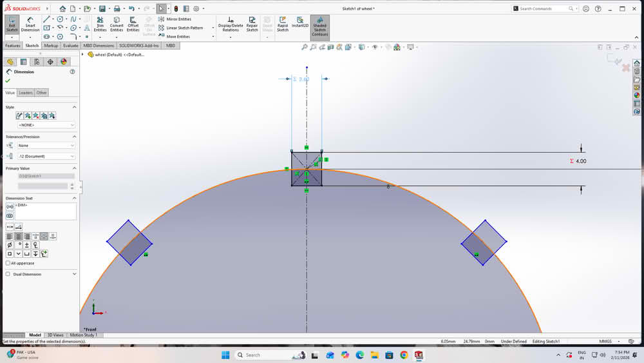Image resolution: width=644 pixels, height=363 pixels.
Task: Toggle Rapid Sketch
Action: (x=283, y=25)
